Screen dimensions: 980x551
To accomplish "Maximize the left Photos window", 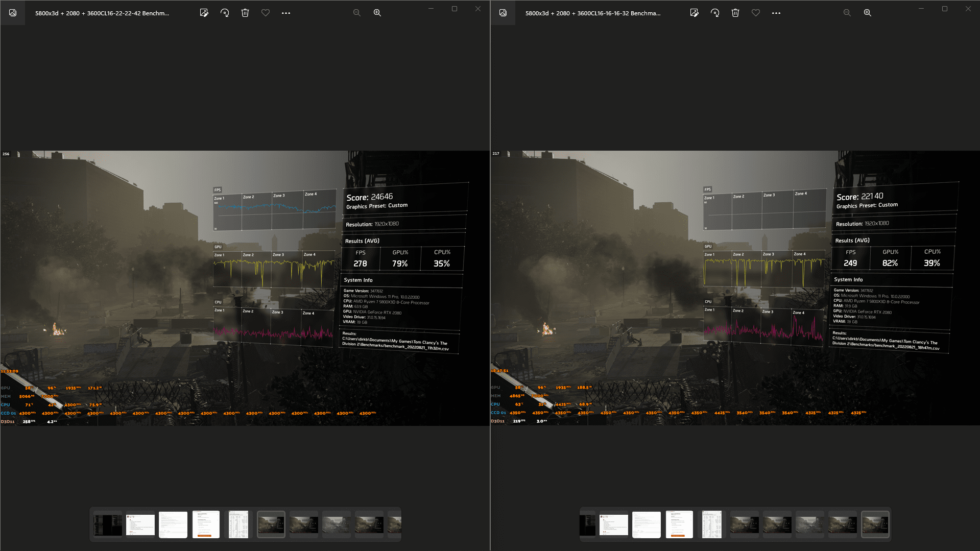I will click(x=455, y=9).
